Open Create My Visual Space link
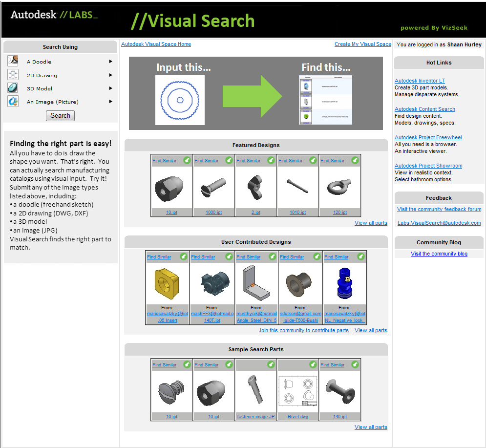 [x=362, y=44]
